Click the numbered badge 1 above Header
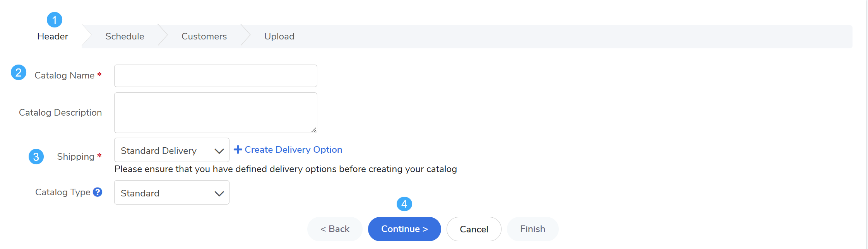Image resolution: width=868 pixels, height=249 pixels. click(55, 20)
